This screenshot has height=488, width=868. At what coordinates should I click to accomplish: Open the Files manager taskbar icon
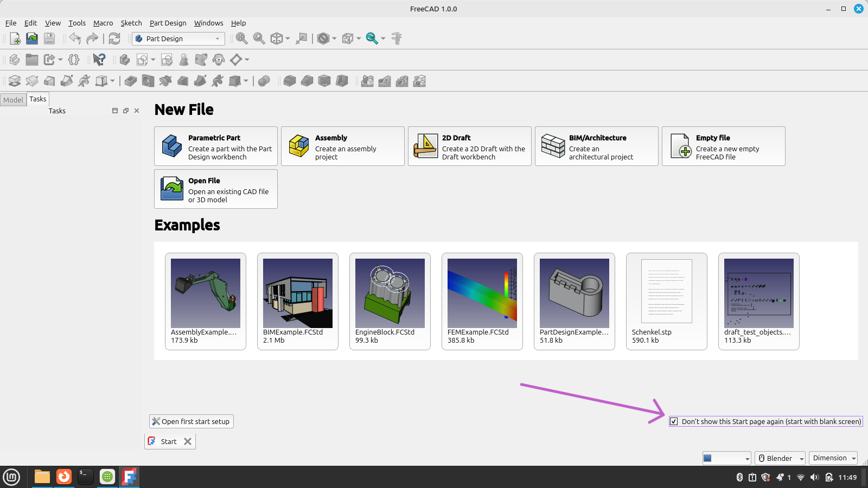[42, 477]
